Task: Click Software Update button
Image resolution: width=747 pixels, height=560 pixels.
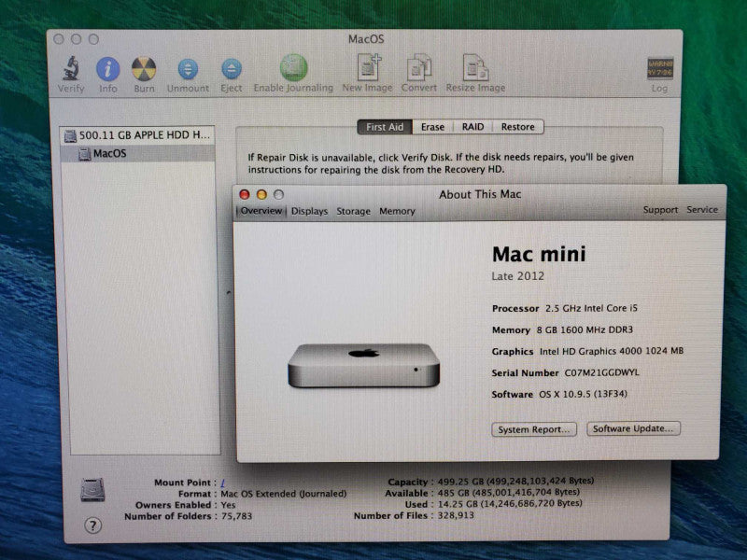Action: point(633,428)
